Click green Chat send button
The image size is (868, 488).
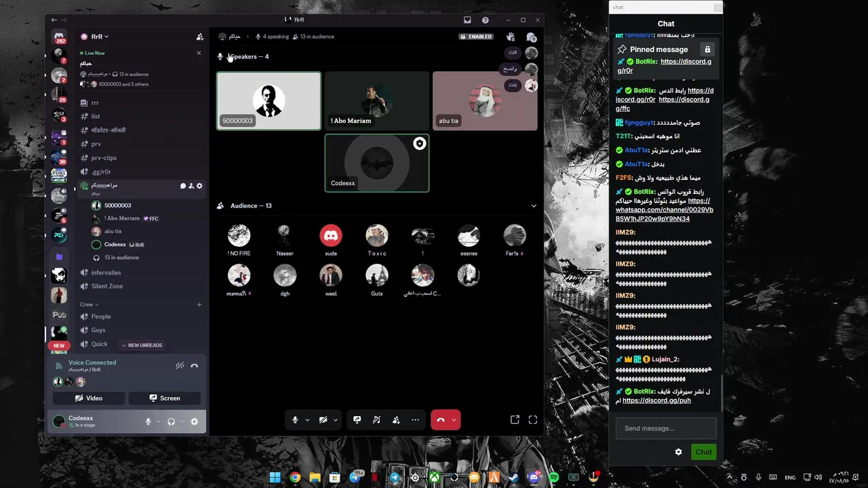pyautogui.click(x=703, y=452)
